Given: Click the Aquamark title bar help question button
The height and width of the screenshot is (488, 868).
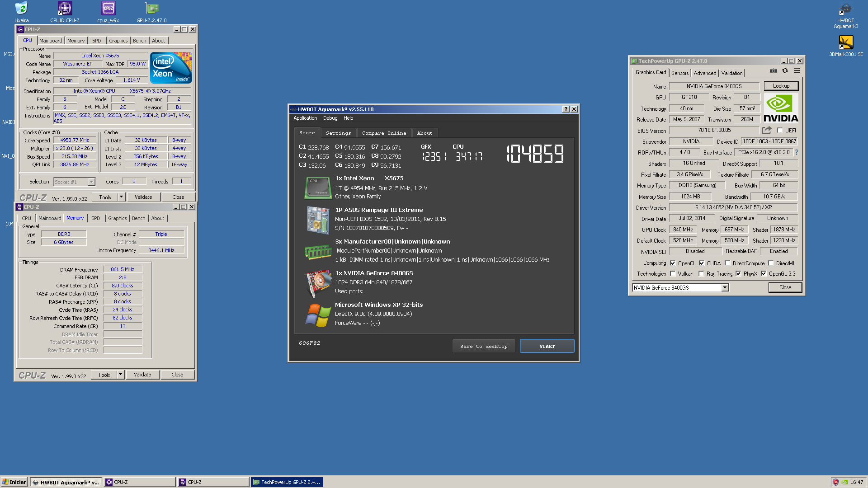Looking at the screenshot, I should (x=566, y=109).
